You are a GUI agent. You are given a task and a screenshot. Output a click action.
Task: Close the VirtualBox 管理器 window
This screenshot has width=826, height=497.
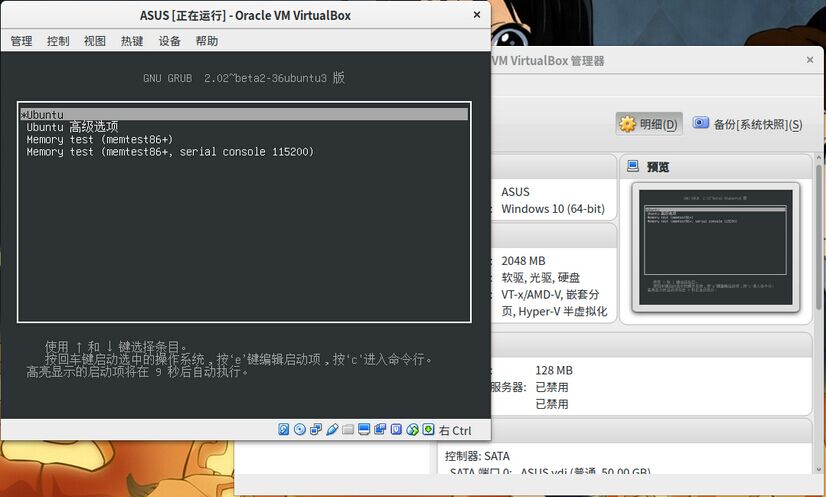click(810, 60)
